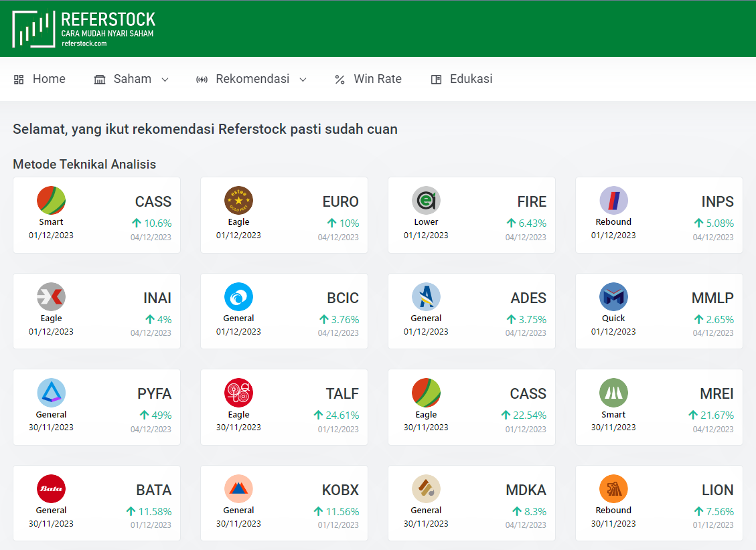Select the ADES recommendation card
The height and width of the screenshot is (550, 756).
[471, 311]
